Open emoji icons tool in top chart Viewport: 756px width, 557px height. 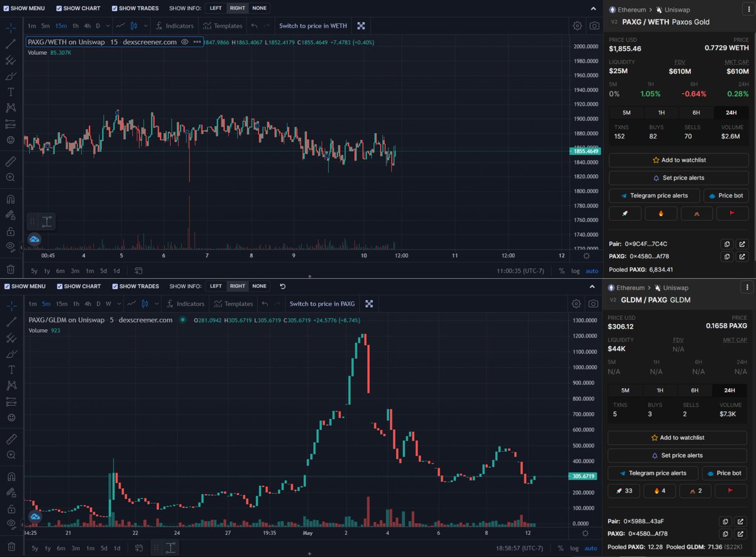11,140
